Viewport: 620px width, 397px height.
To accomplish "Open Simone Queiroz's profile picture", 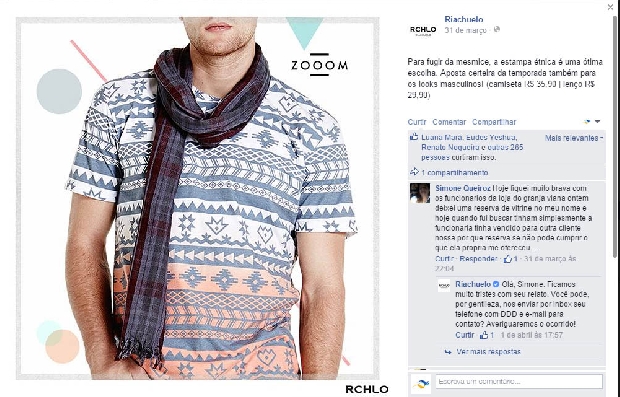I will tap(420, 193).
